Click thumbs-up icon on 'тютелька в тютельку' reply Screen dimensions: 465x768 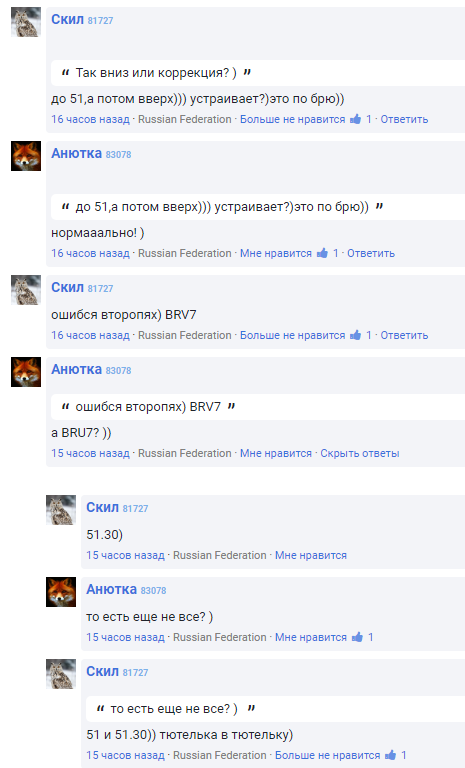click(391, 755)
